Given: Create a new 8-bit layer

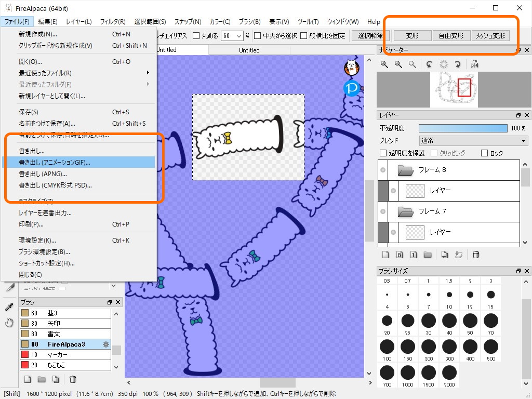Looking at the screenshot, I should pyautogui.click(x=398, y=255).
